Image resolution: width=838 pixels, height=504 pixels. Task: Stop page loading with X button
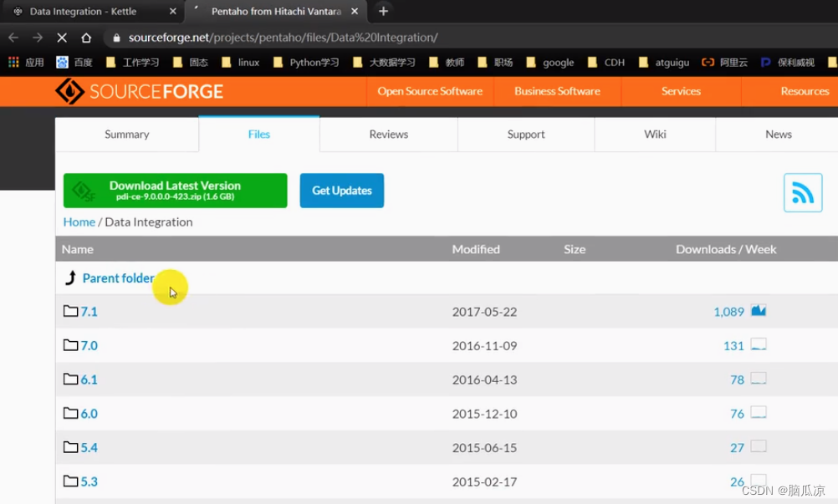[x=62, y=38]
